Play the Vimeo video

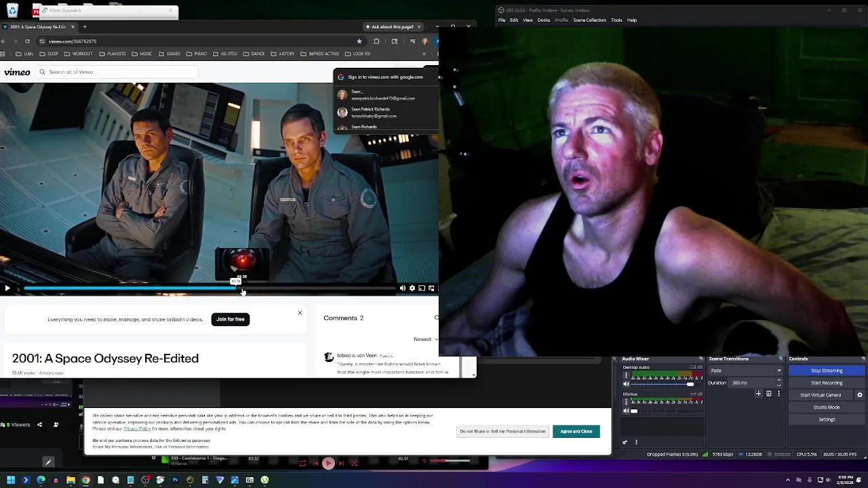click(x=7, y=288)
